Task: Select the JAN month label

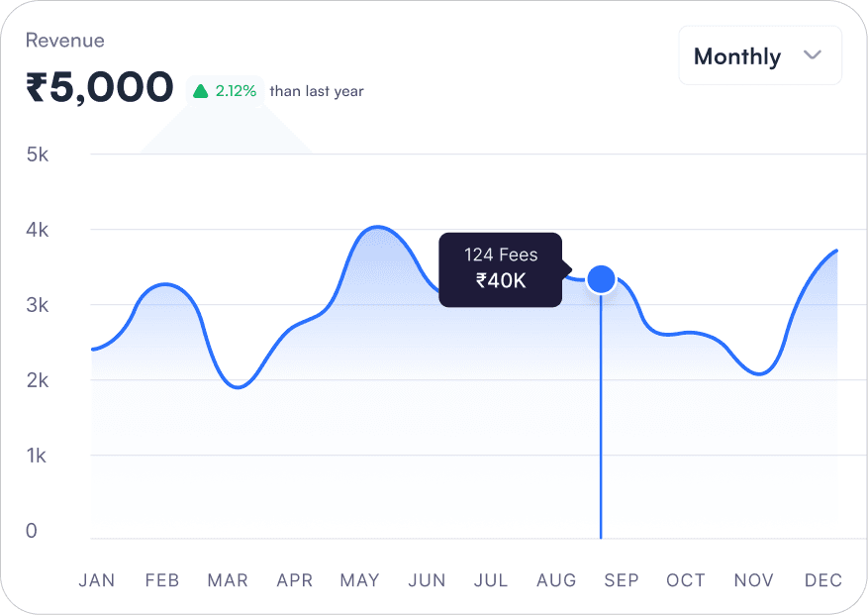Action: click(x=97, y=580)
